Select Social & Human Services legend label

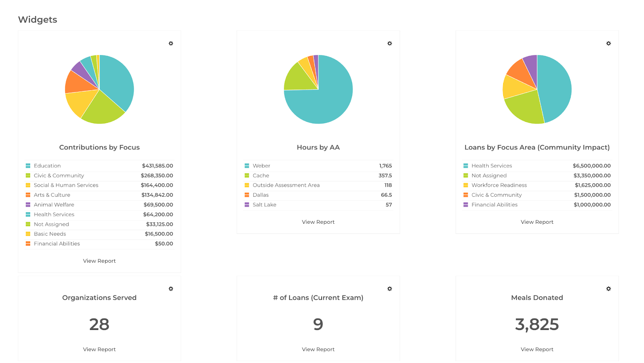click(66, 185)
